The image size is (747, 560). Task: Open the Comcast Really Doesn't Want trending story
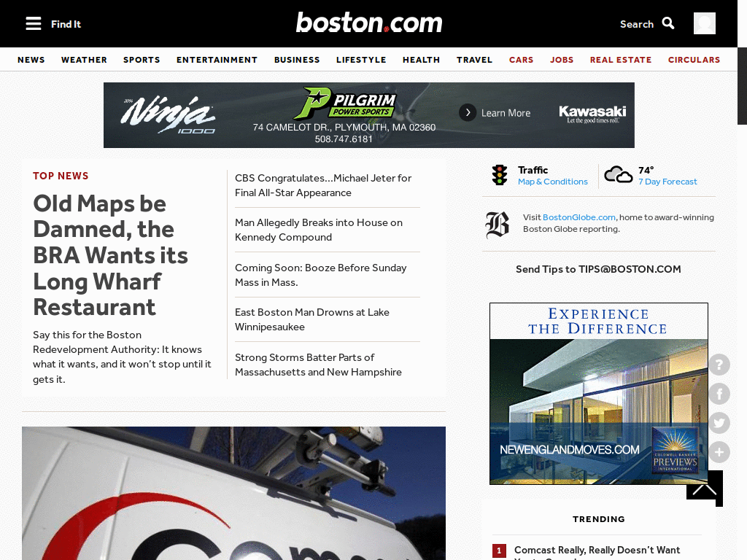pyautogui.click(x=597, y=553)
